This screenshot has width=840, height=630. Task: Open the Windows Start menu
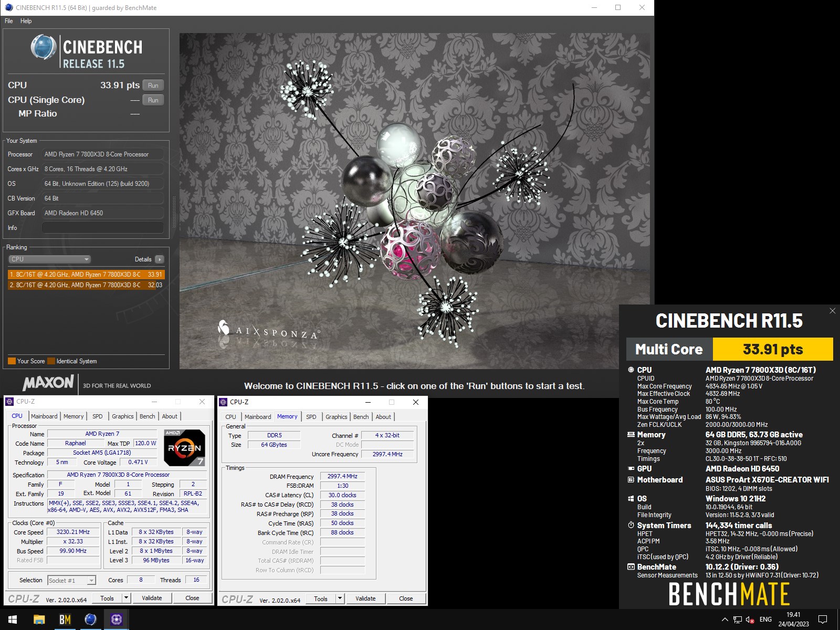pos(13,619)
